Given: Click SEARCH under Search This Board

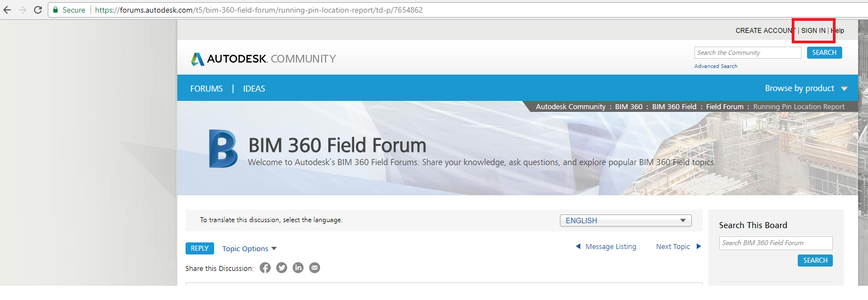Looking at the screenshot, I should click(x=815, y=261).
